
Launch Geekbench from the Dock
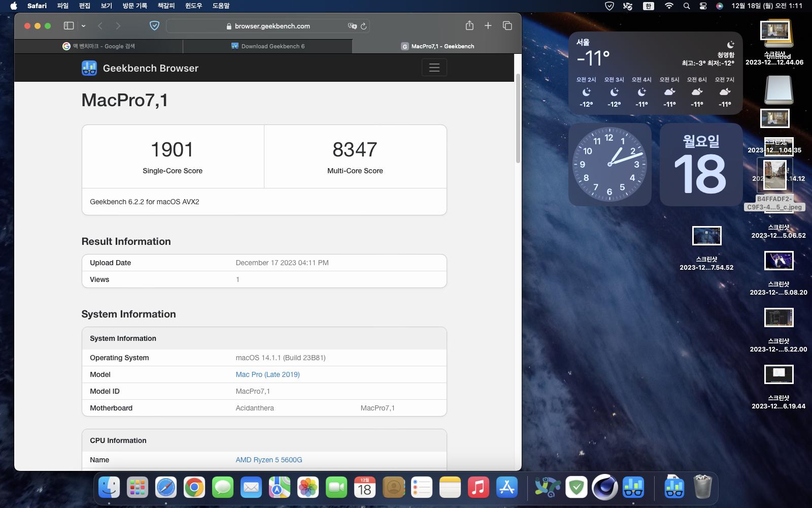coord(633,488)
